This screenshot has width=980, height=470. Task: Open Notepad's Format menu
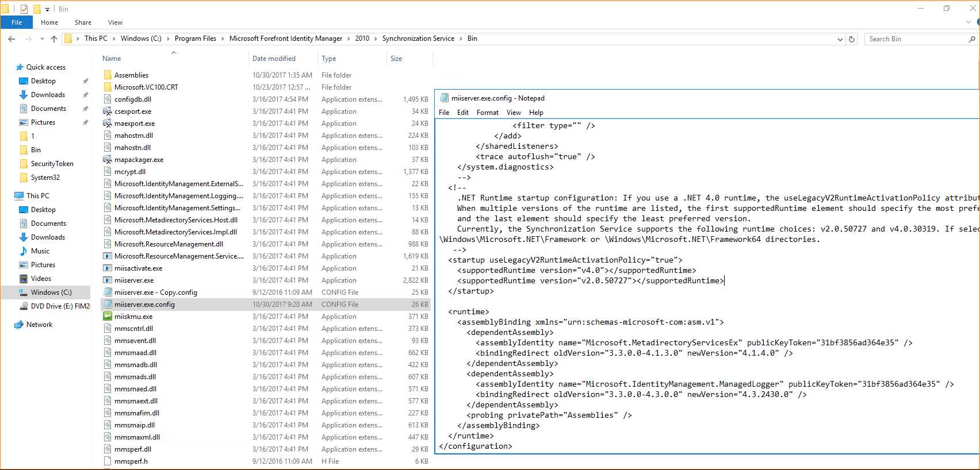click(x=488, y=113)
